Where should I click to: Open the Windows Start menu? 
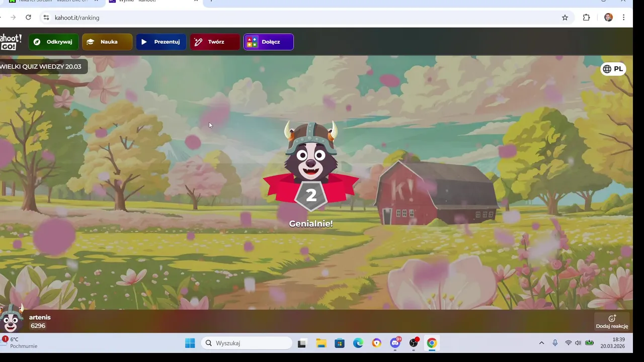190,343
